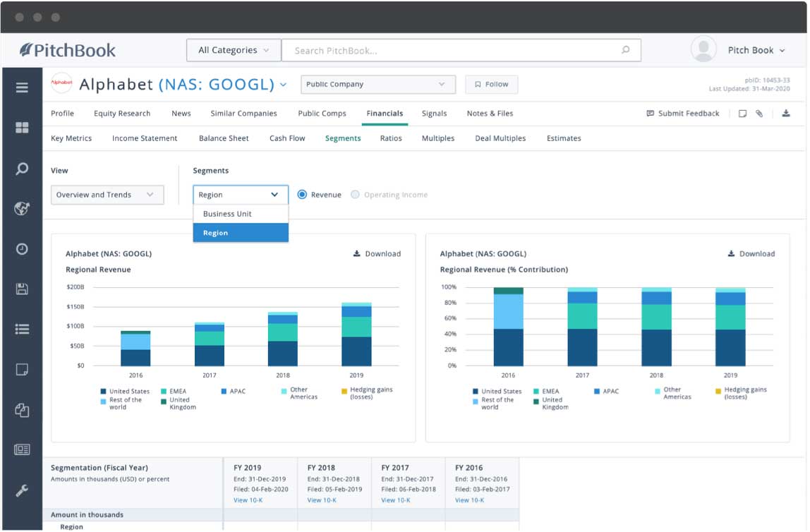
Task: Click the paperclip attachment icon
Action: (759, 114)
